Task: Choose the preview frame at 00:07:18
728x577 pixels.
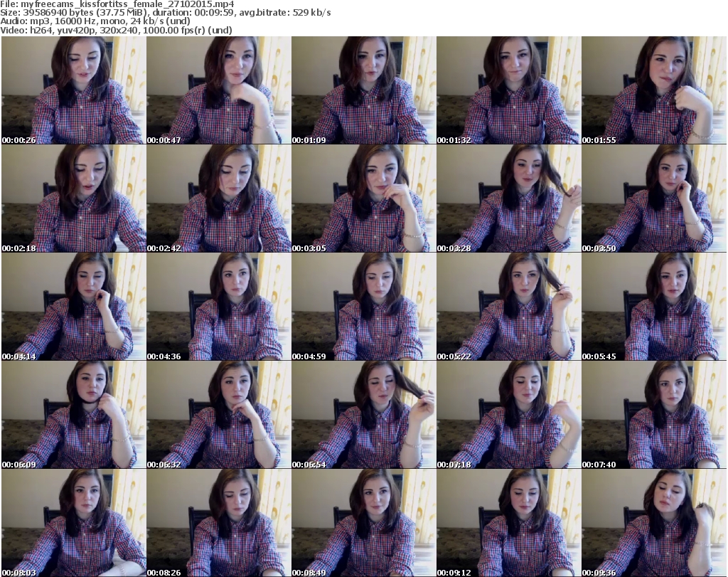Action: click(509, 415)
